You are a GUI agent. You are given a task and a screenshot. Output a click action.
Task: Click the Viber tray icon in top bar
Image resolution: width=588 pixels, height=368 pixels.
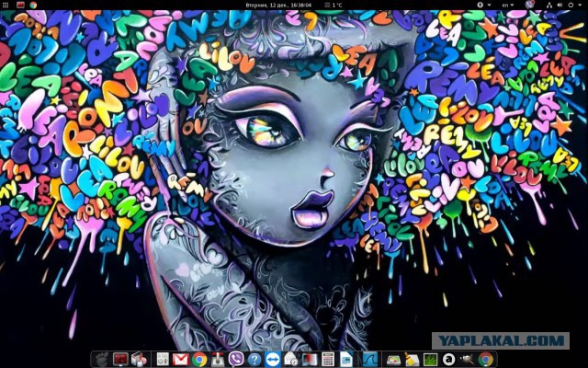[529, 5]
